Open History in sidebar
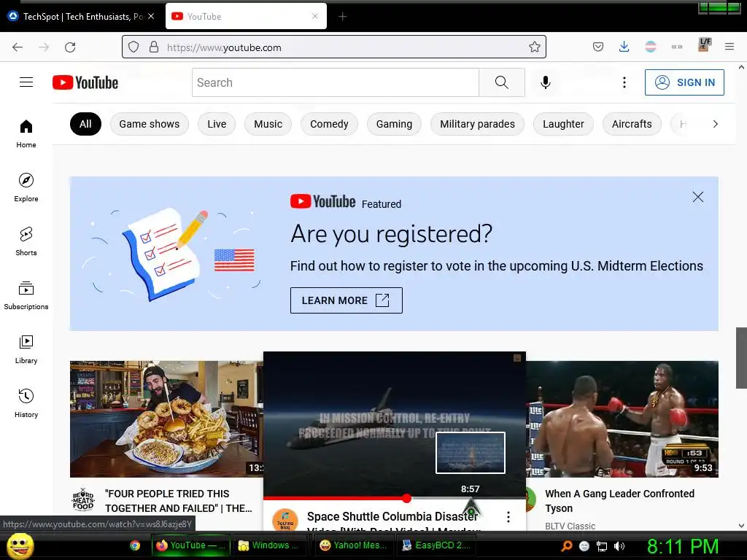The width and height of the screenshot is (747, 560). tap(26, 403)
